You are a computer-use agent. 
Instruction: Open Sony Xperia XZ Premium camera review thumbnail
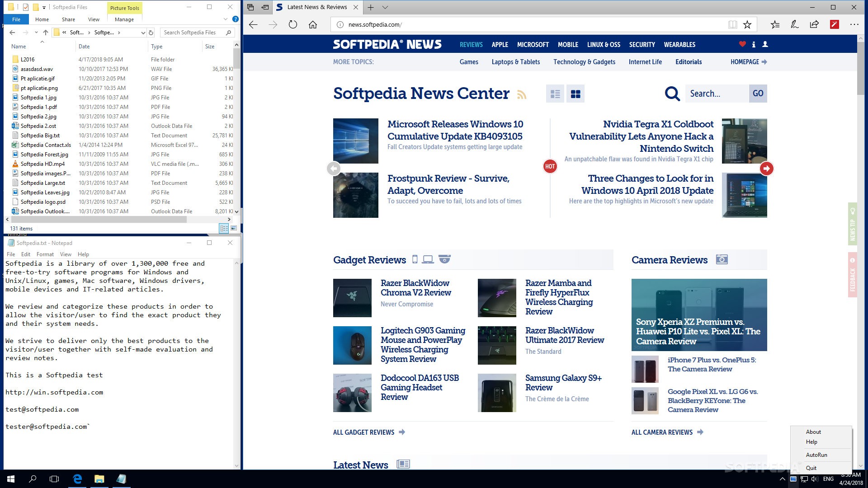coord(699,314)
